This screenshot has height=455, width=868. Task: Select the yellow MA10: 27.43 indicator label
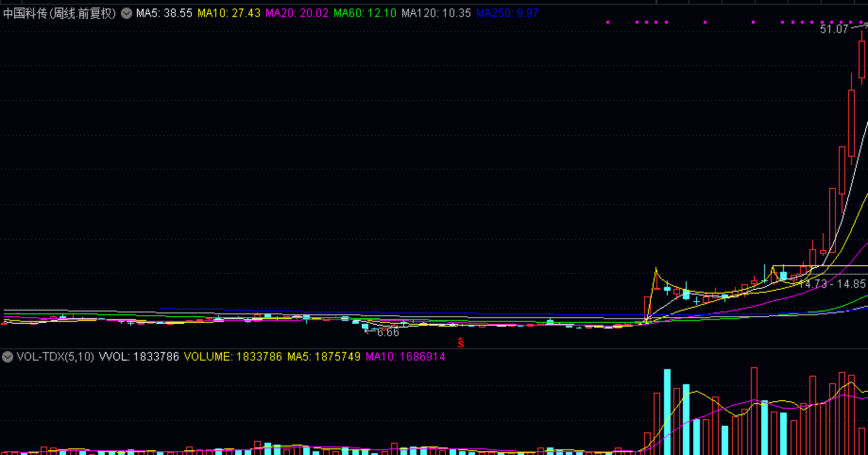(229, 13)
